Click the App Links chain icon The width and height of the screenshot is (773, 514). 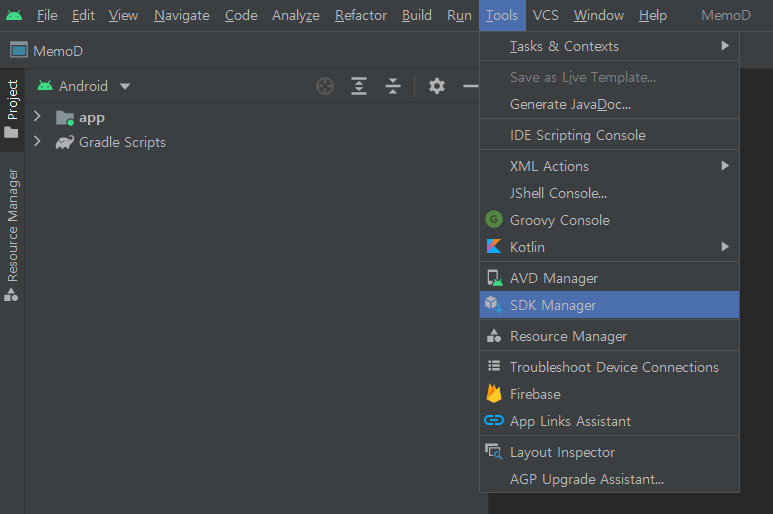[494, 420]
